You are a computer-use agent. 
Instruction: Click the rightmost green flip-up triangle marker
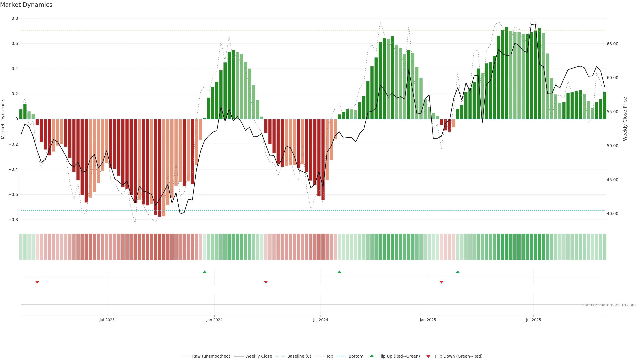tap(458, 272)
